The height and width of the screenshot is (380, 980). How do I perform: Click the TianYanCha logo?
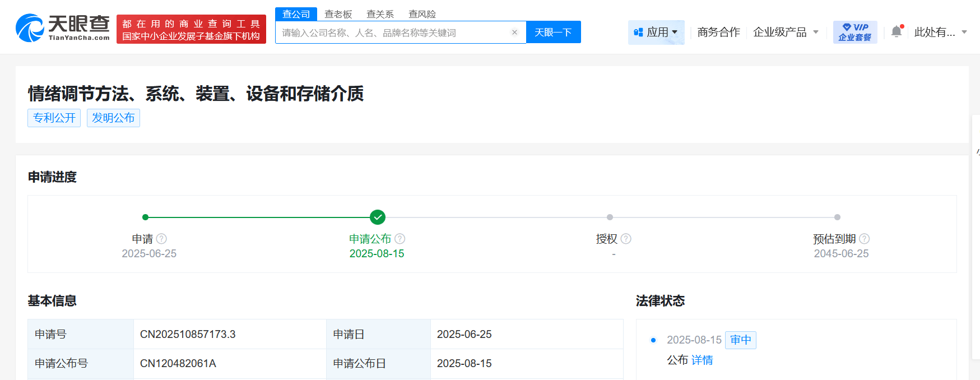point(63,28)
